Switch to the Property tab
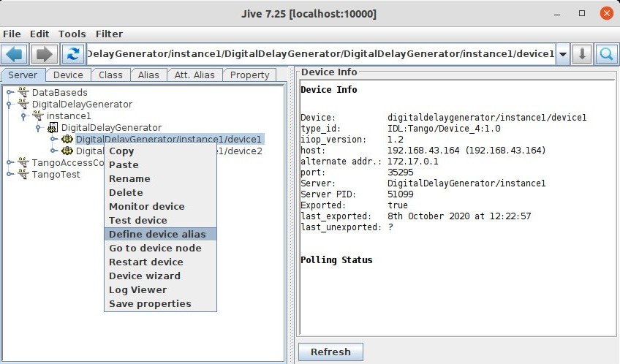Screen dimensions: 620x364 pyautogui.click(x=249, y=75)
